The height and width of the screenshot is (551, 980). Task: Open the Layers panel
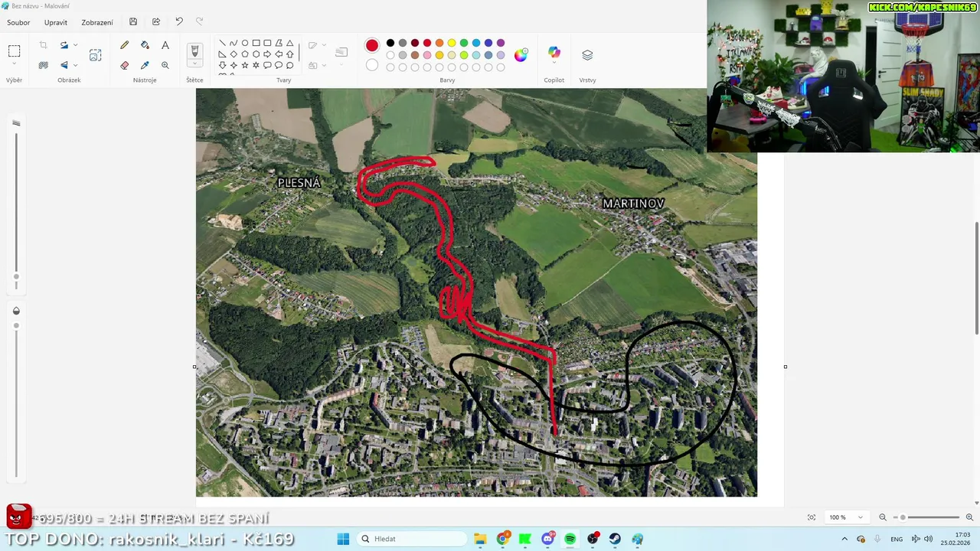(x=587, y=55)
